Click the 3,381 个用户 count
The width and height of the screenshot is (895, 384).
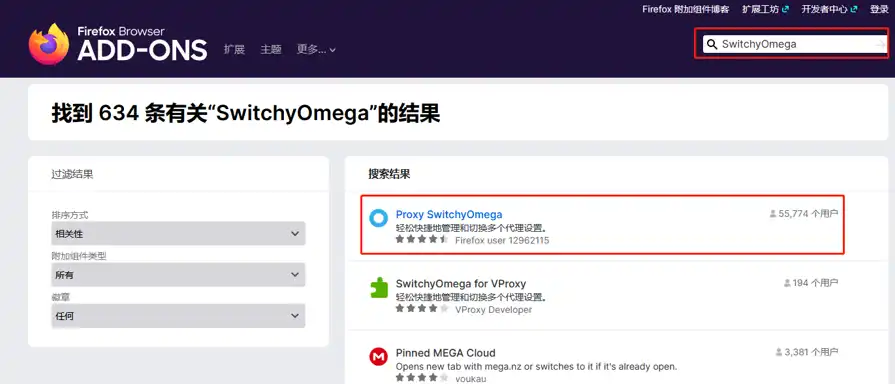(811, 353)
